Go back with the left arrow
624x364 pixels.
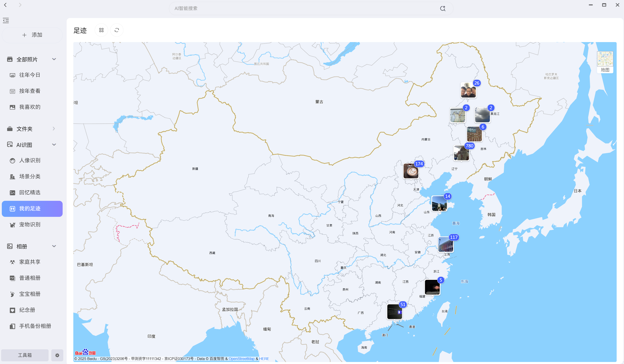pos(5,5)
